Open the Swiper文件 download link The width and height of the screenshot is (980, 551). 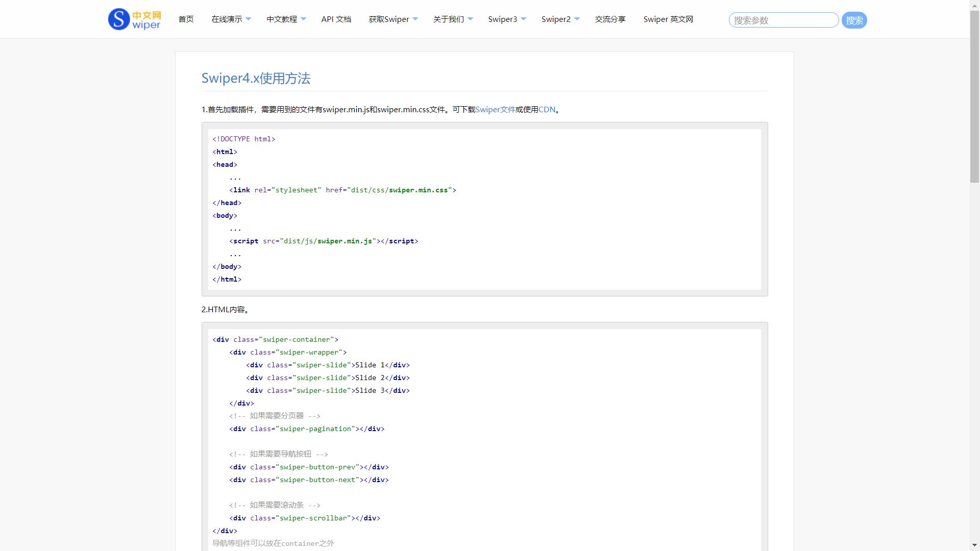495,109
